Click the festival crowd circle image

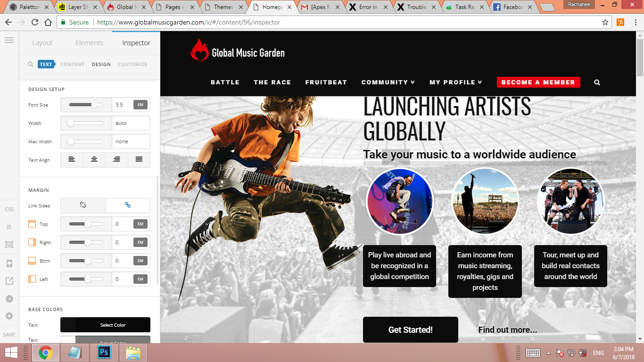(x=485, y=201)
